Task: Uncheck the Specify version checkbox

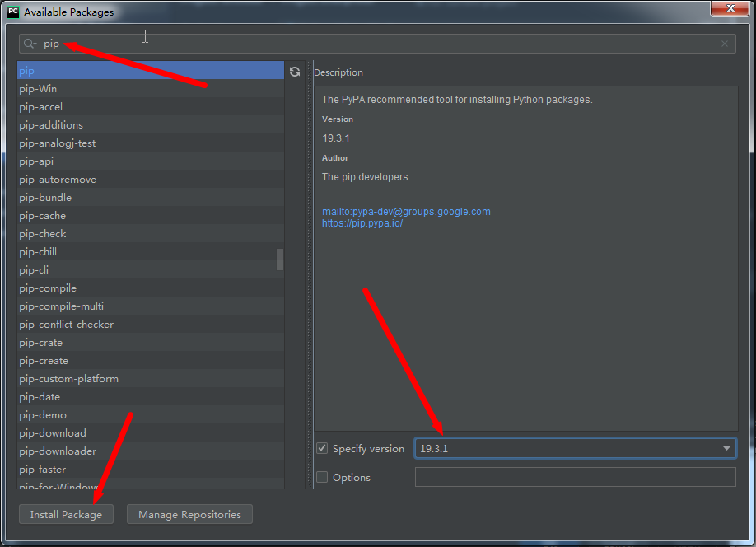Action: [322, 448]
